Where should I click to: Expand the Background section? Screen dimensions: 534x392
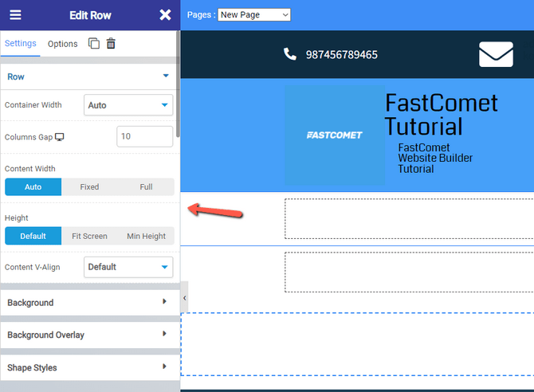(x=89, y=303)
